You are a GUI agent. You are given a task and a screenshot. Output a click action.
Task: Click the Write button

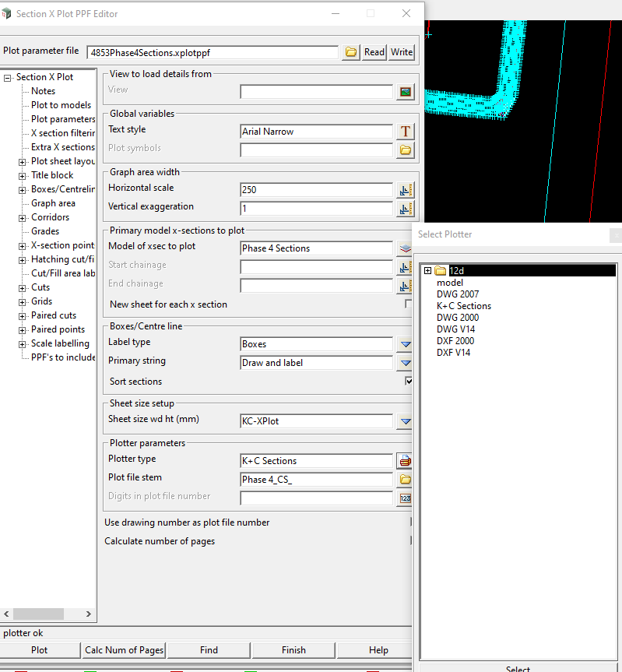(402, 52)
